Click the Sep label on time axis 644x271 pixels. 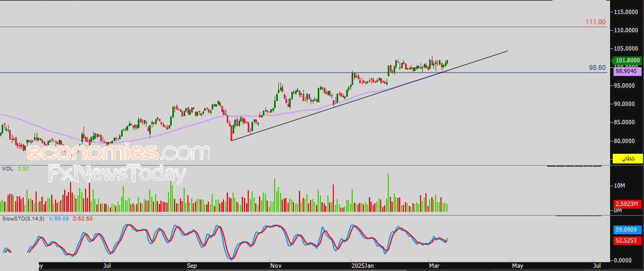[191, 266]
